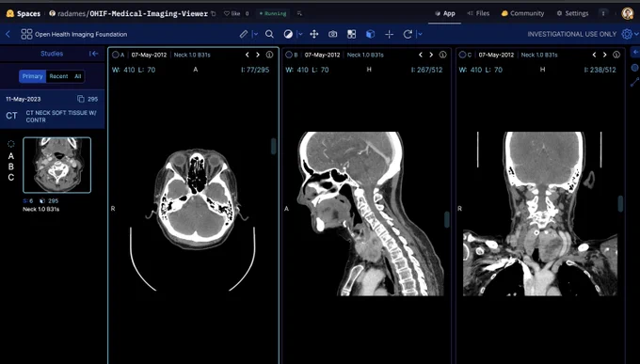
Task: Open the Community tab
Action: (522, 13)
